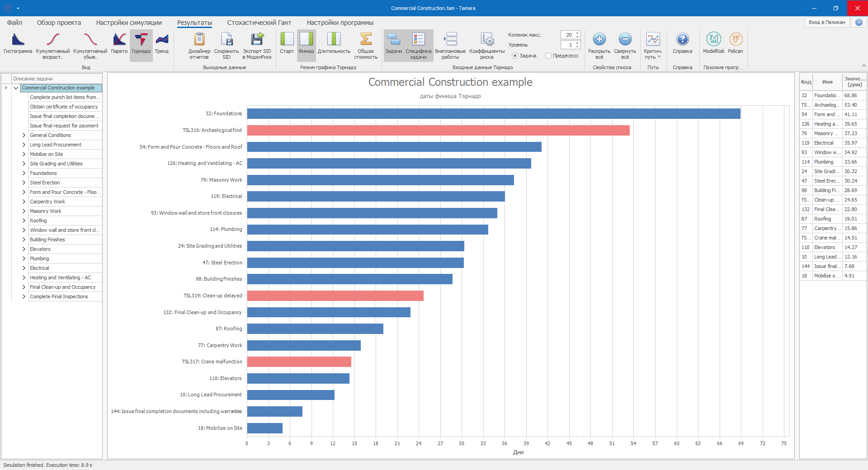Image resolution: width=868 pixels, height=470 pixels.
Task: Switch to Настройки симуляции tab
Action: click(129, 23)
